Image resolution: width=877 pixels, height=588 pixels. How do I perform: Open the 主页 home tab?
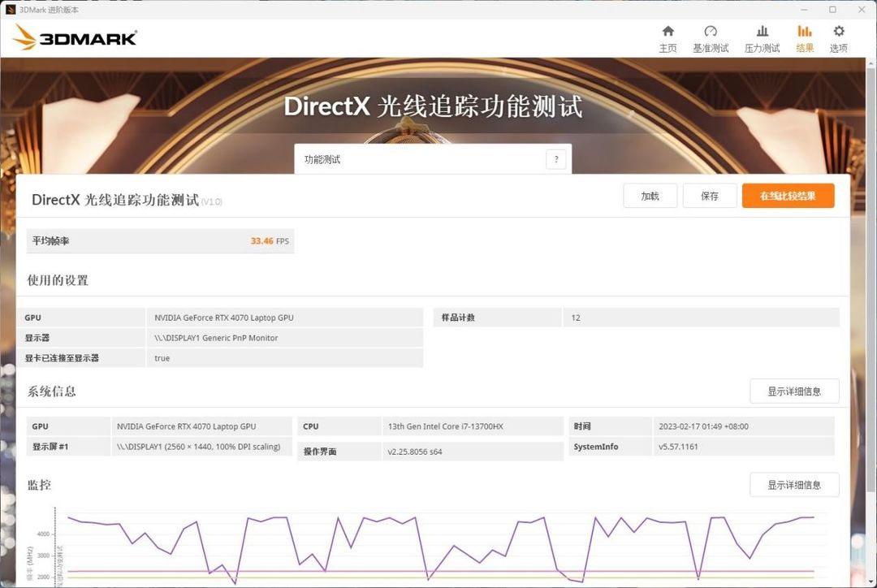667,39
